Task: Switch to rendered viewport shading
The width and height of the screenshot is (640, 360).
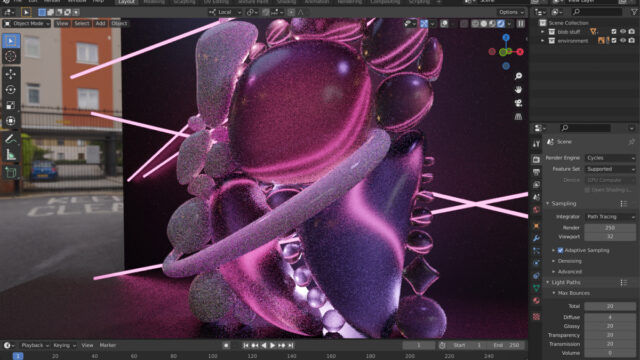Action: 501,24
